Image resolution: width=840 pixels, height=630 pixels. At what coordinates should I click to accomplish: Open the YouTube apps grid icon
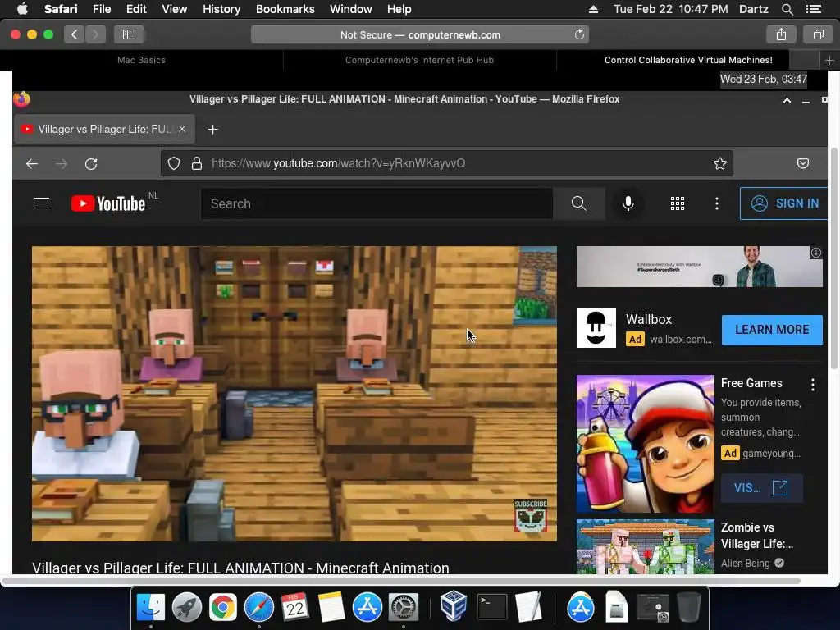point(678,203)
